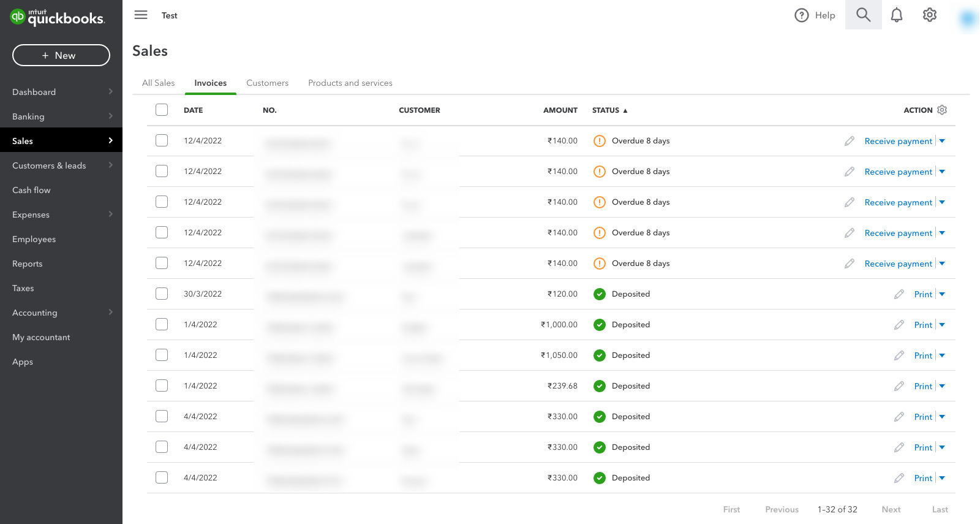Edit the ₹1,050.00 invoice pencil icon

point(899,355)
